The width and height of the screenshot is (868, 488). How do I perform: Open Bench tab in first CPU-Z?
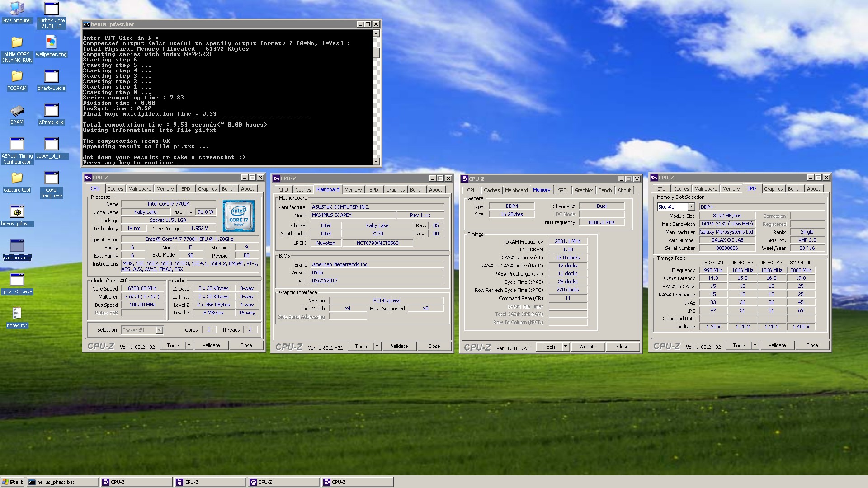229,189
